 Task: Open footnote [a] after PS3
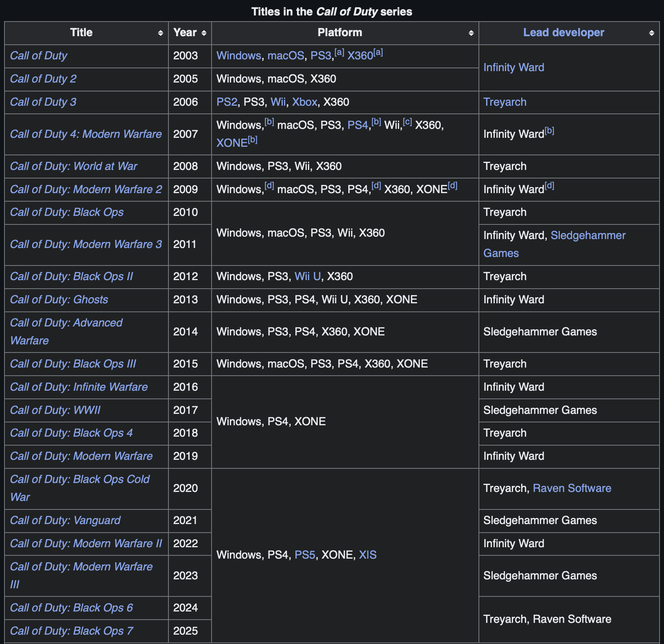point(339,52)
